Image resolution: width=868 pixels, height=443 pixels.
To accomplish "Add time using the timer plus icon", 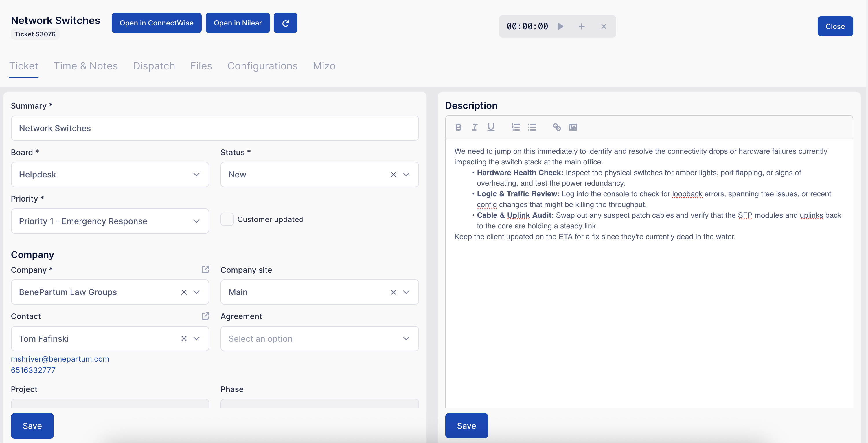I will 582,26.
